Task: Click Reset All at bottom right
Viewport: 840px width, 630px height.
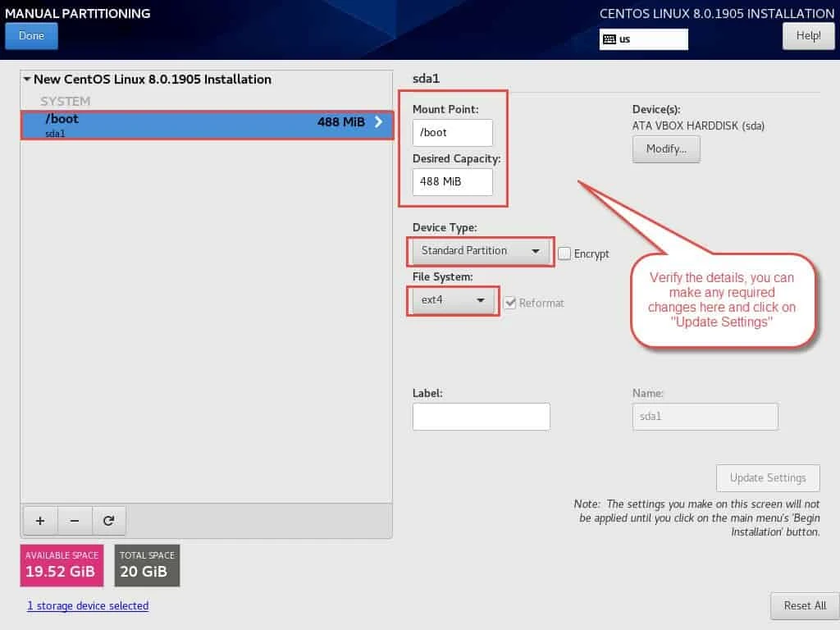Action: [805, 605]
